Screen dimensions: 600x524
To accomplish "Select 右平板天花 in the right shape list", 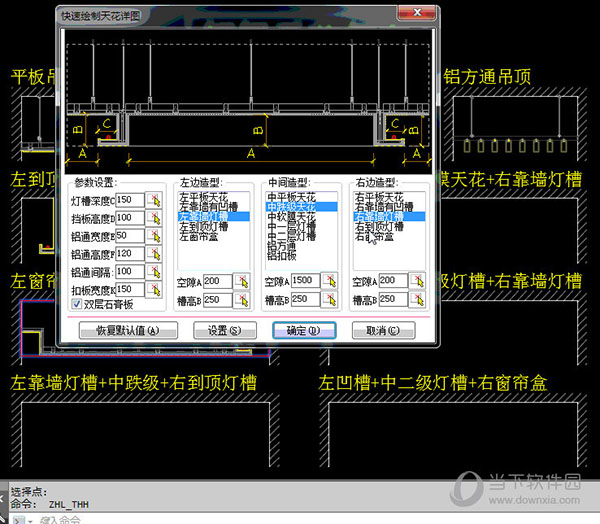I will tap(389, 197).
